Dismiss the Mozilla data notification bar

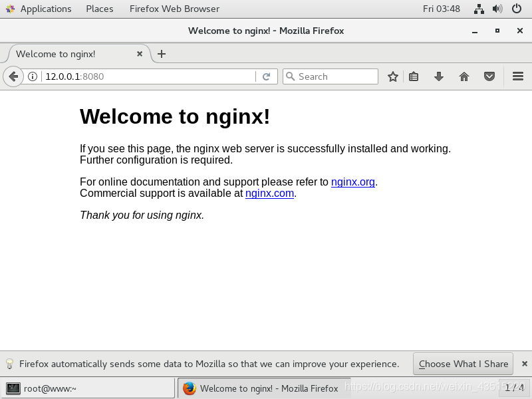(x=525, y=364)
